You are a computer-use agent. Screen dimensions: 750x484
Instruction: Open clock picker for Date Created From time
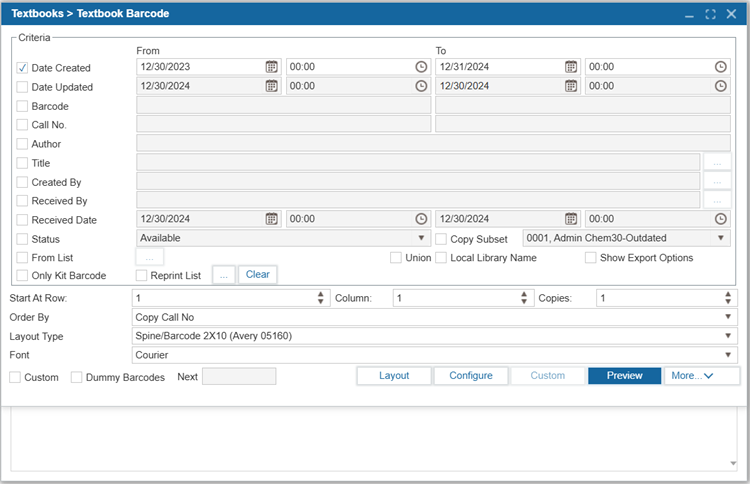[421, 67]
